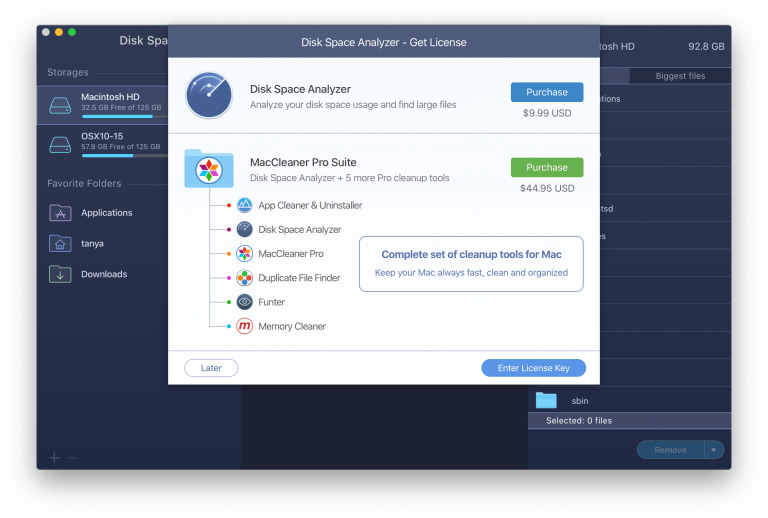The width and height of the screenshot is (768, 518).
Task: Select the Macintosh HD storage
Action: (x=103, y=105)
